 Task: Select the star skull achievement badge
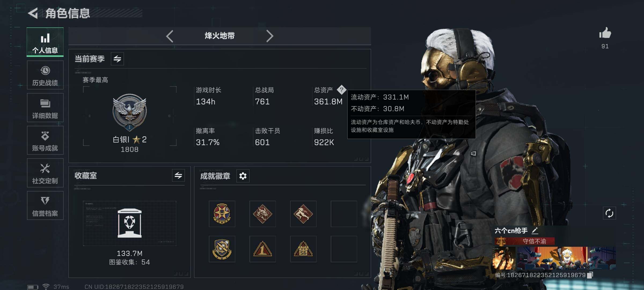(x=222, y=214)
